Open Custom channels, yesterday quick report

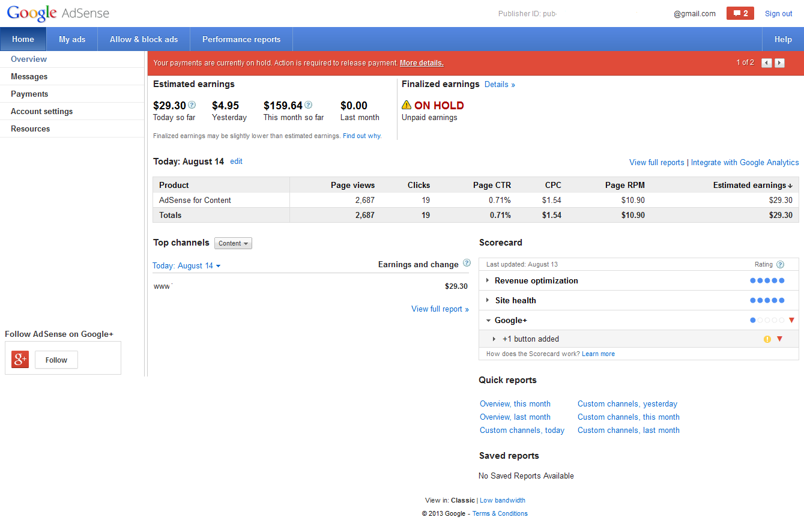tap(627, 404)
